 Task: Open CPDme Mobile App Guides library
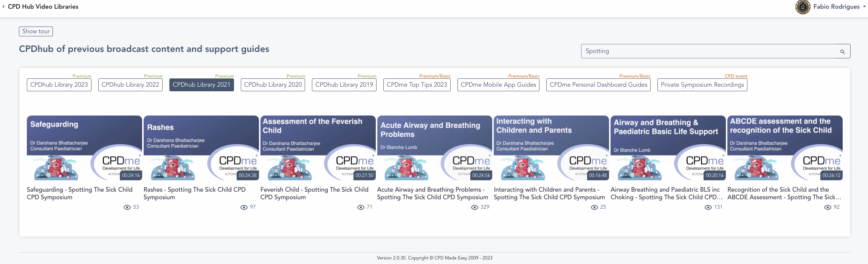[x=499, y=85]
